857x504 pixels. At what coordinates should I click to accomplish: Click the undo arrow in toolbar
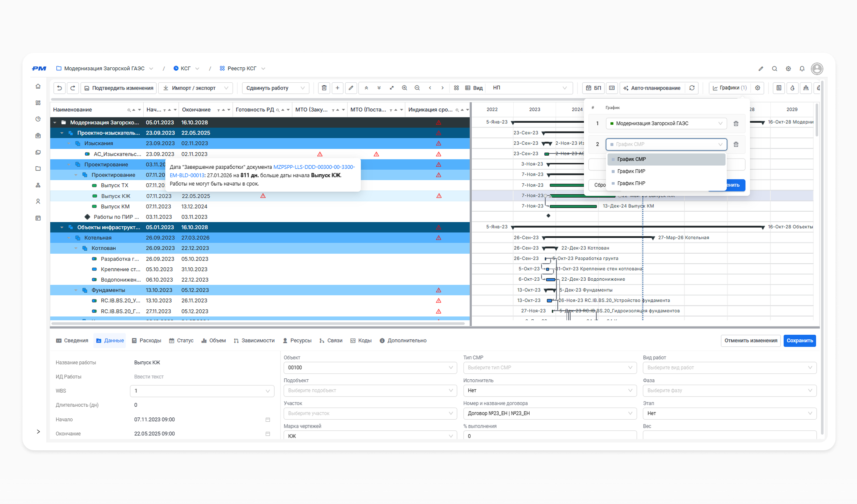(59, 88)
